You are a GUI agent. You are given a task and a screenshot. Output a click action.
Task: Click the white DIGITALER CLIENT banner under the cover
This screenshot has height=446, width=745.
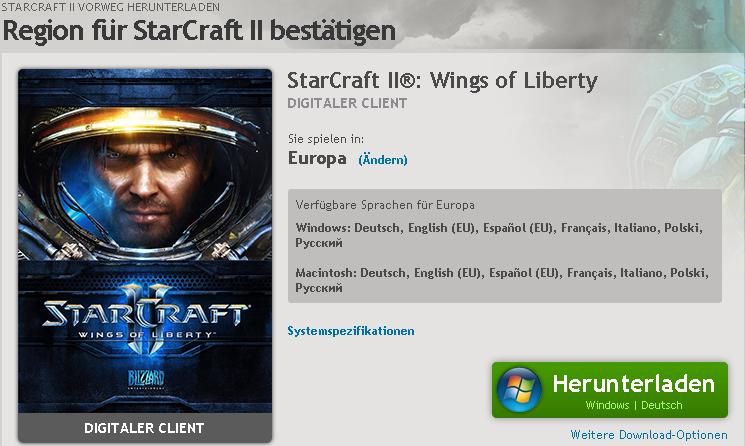click(x=144, y=428)
